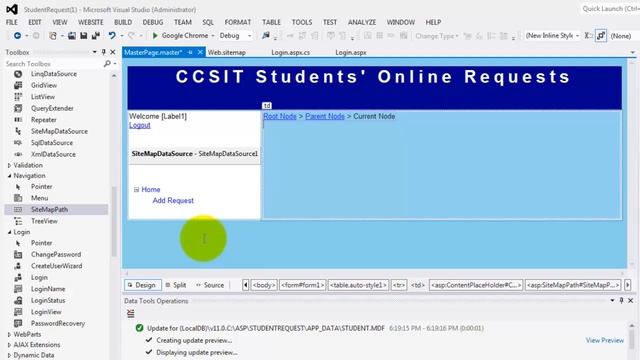The height and width of the screenshot is (360, 640).
Task: Select the Menu navigation control
Action: (39, 198)
